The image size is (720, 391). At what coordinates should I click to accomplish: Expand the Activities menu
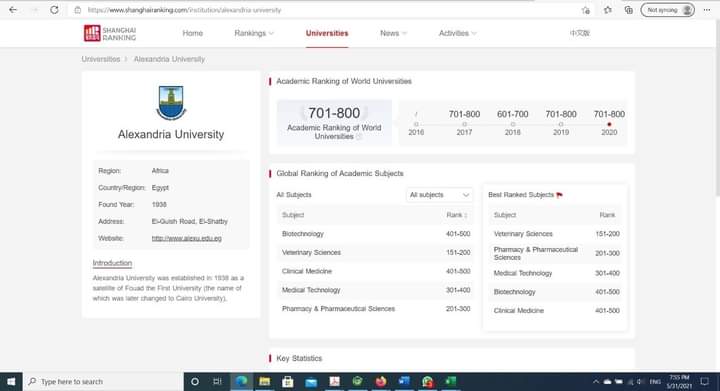(x=457, y=33)
